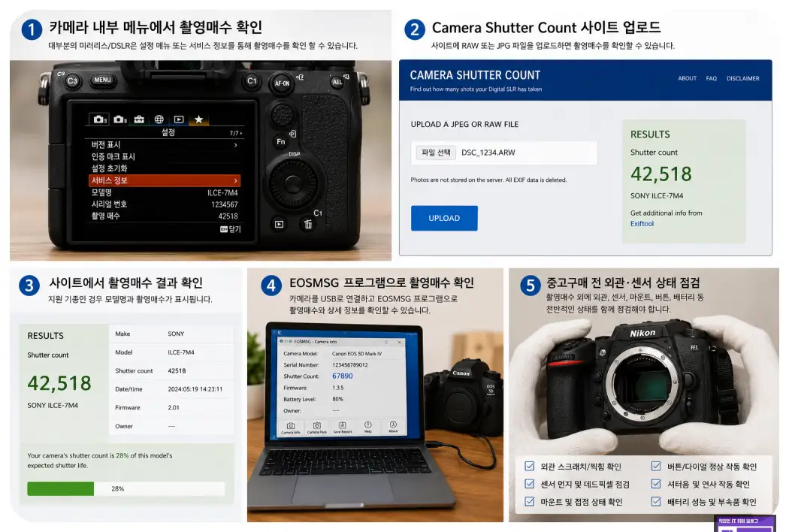This screenshot has width=789, height=532.
Task: Open the toolbox setup tab in camera menu
Action: (139, 119)
